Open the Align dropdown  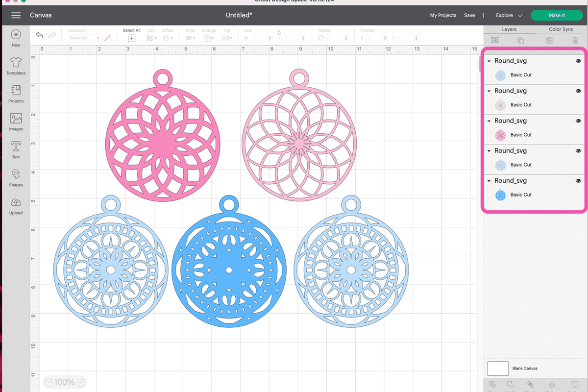point(190,38)
